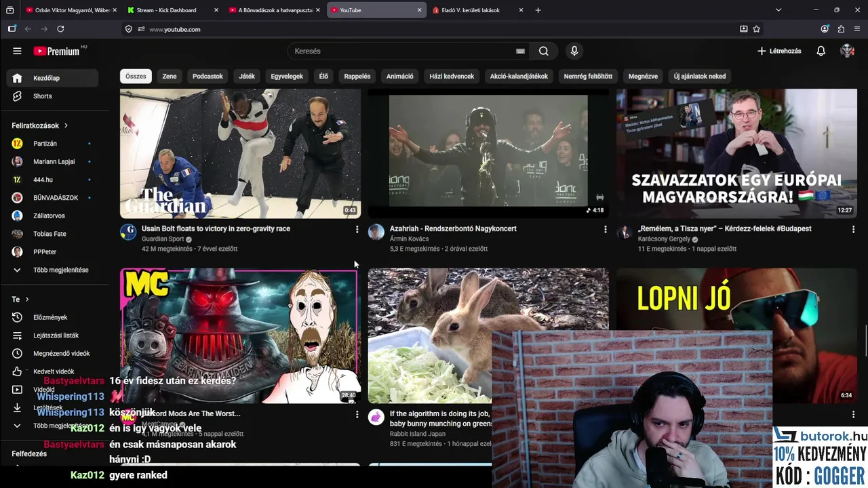Select the Új ajánlatok neked chip

(700, 76)
